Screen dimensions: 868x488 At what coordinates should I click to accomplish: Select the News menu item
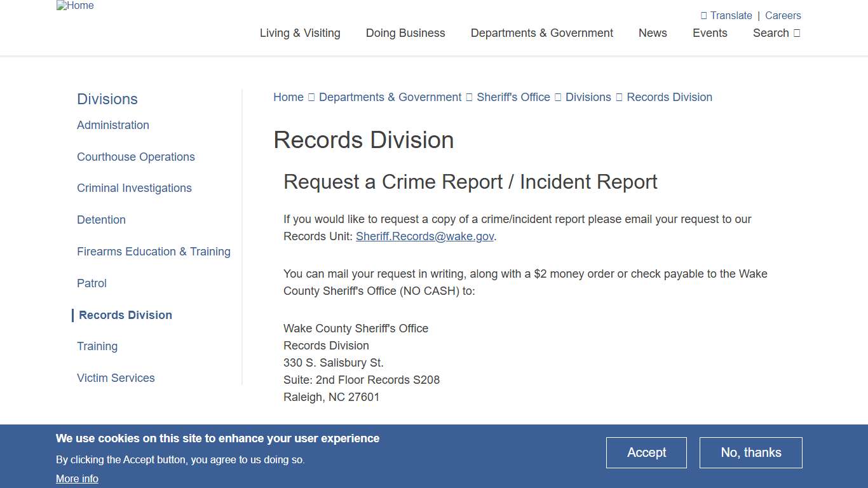[x=653, y=33]
